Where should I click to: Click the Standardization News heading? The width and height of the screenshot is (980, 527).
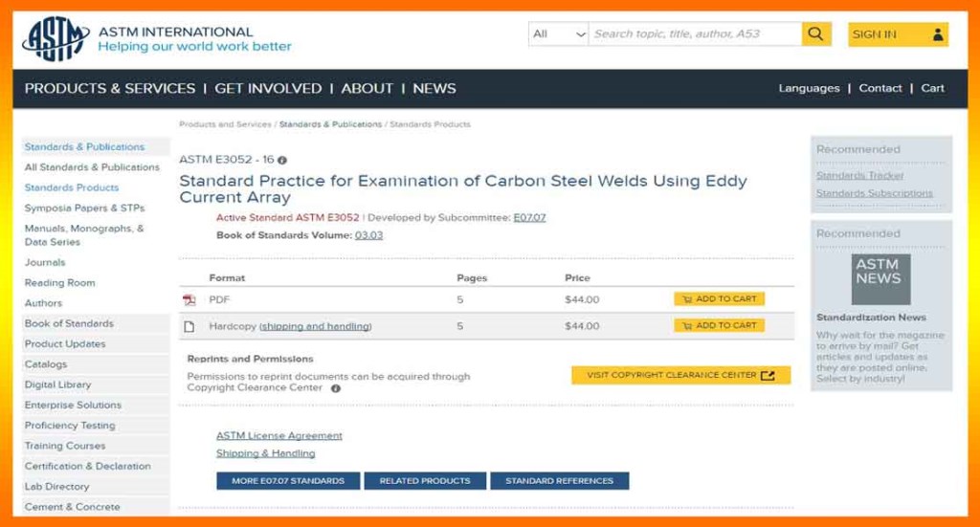click(x=871, y=318)
